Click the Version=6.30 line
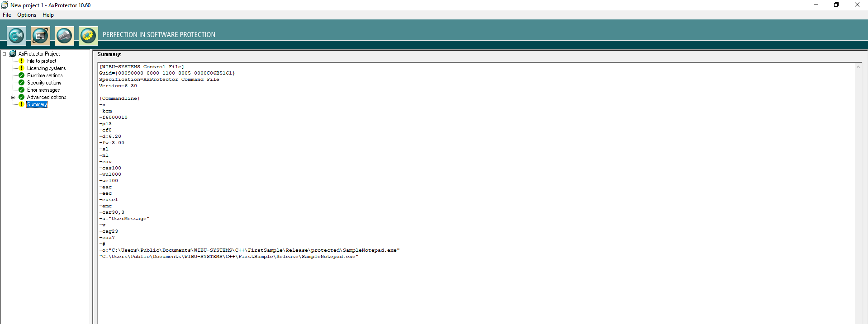 point(118,86)
